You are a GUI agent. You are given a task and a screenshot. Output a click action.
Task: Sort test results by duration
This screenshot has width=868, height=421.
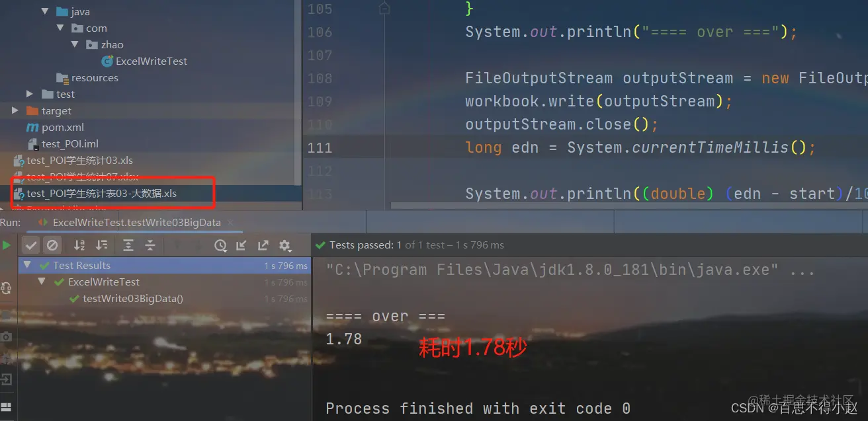pyautogui.click(x=102, y=245)
